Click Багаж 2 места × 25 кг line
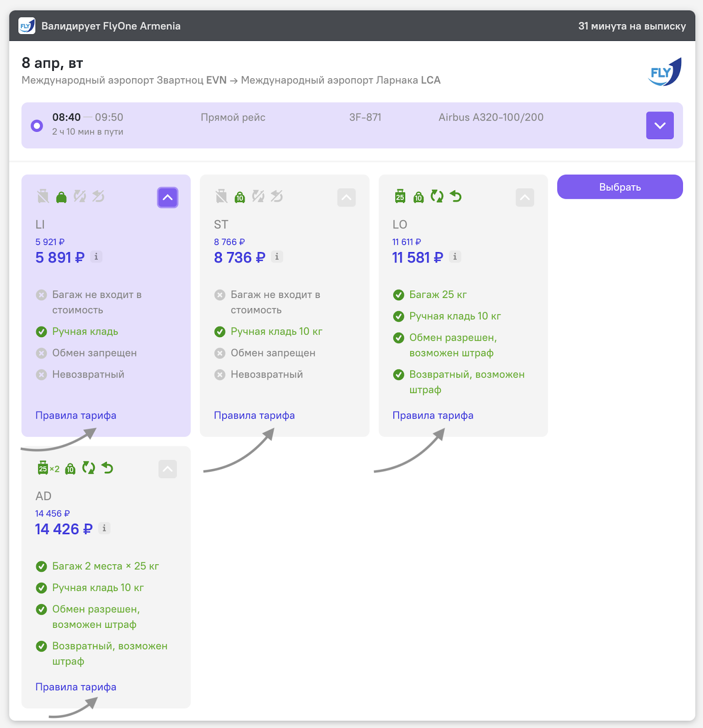Viewport: 703px width, 728px height. point(106,566)
